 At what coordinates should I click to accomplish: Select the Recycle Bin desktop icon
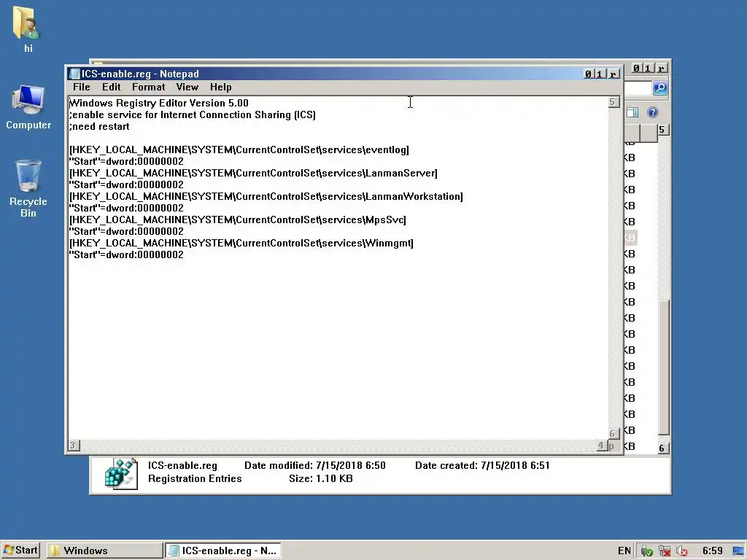[28, 189]
